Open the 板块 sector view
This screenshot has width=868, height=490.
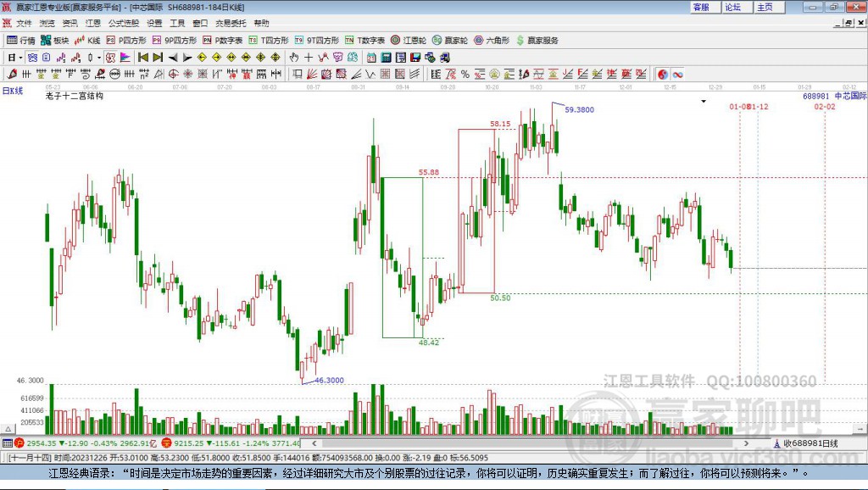coord(55,41)
